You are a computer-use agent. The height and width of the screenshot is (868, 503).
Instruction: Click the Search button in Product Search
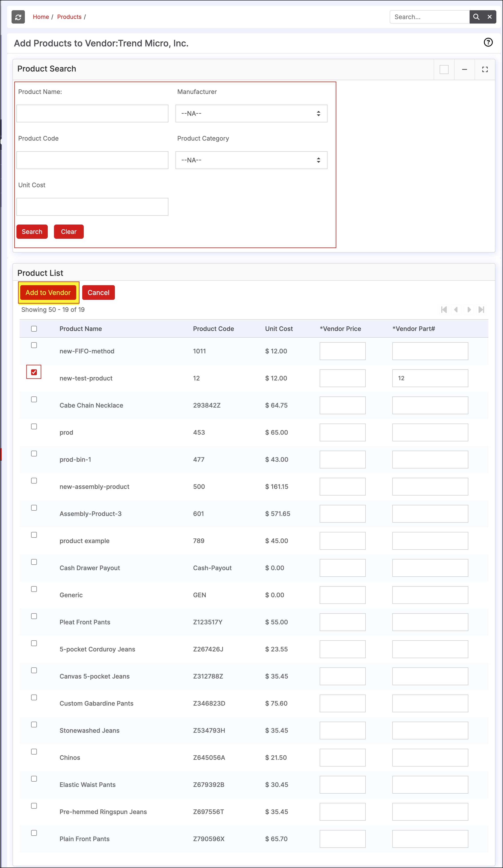(x=32, y=232)
